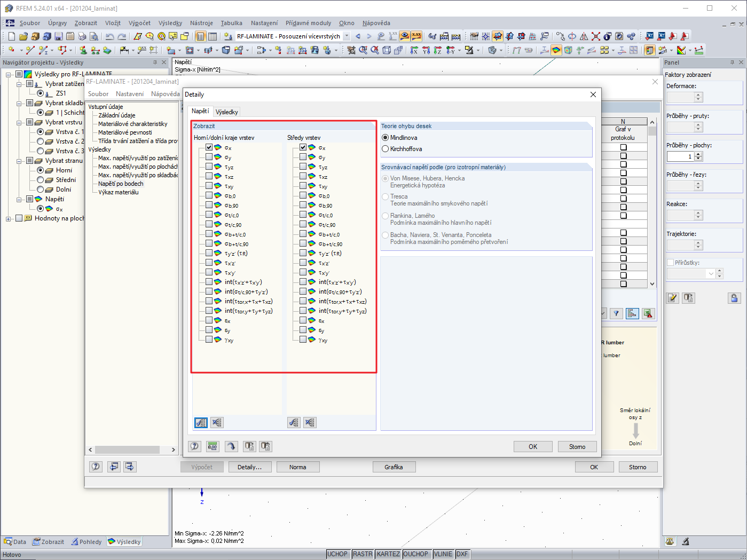747x560 pixels.
Task: Click the Norma button in RF-LAMINATE
Action: 298,467
